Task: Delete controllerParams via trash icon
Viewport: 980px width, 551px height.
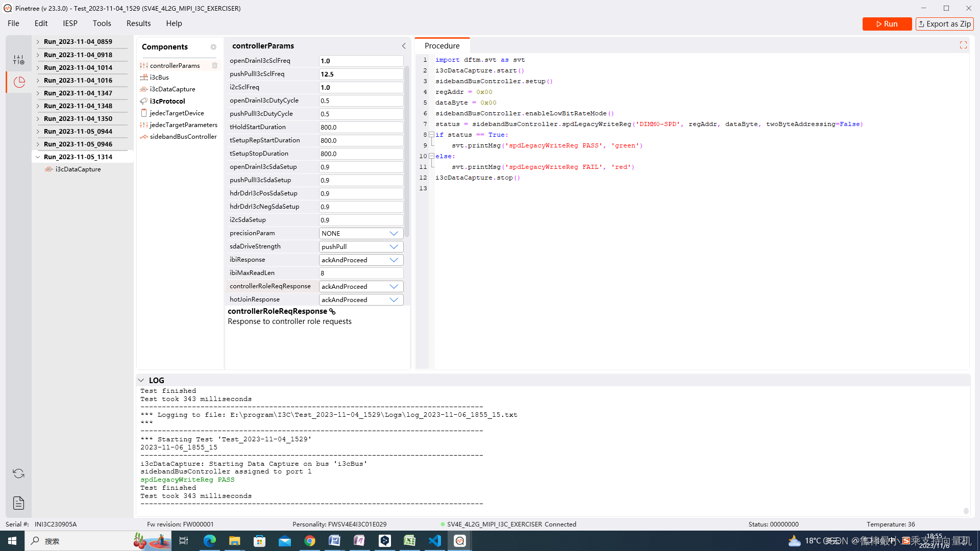Action: [215, 65]
